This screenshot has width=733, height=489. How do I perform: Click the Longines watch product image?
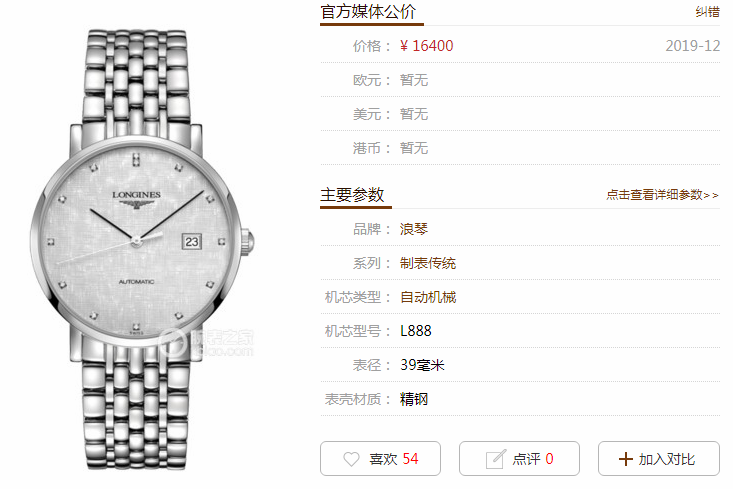[x=142, y=249]
